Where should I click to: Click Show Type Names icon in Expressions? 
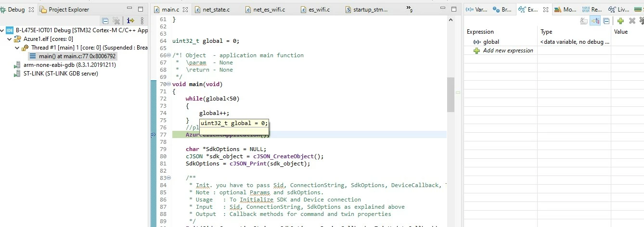click(584, 21)
